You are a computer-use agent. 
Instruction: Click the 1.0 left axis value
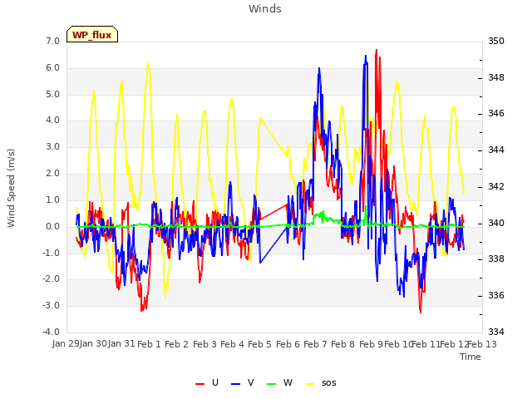point(52,199)
